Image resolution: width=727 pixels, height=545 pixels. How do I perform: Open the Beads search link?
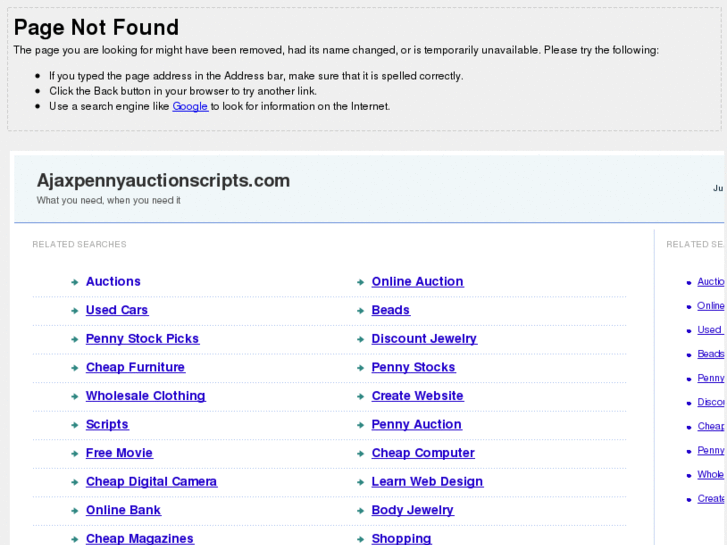[390, 310]
